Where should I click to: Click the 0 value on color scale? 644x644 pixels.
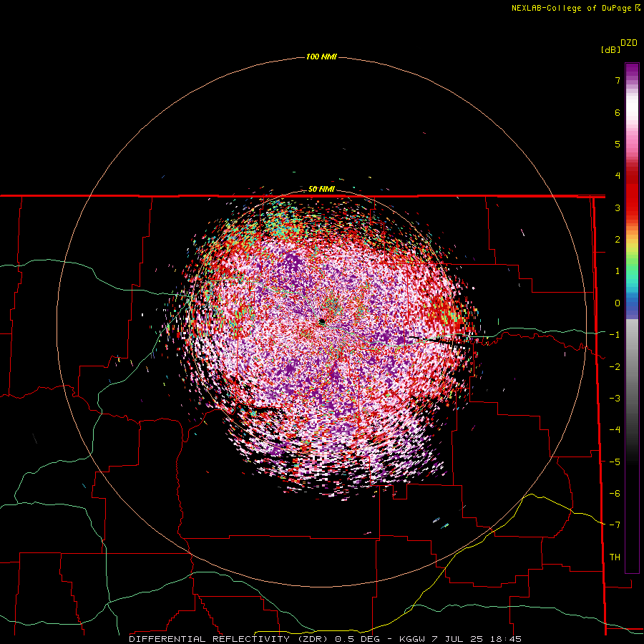coord(618,303)
